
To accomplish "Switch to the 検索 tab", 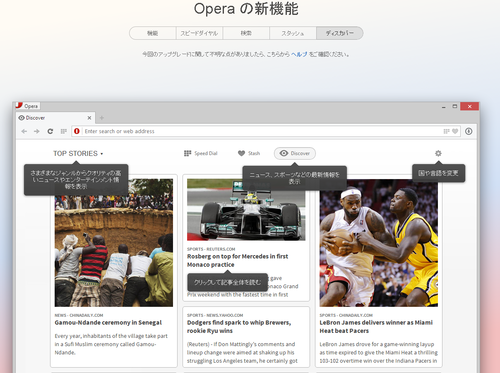I will pos(246,33).
